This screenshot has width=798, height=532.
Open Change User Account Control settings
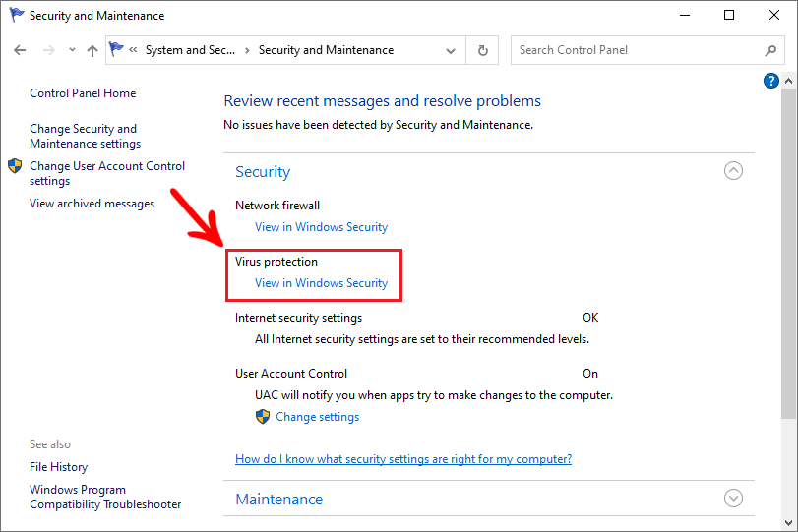[x=107, y=173]
